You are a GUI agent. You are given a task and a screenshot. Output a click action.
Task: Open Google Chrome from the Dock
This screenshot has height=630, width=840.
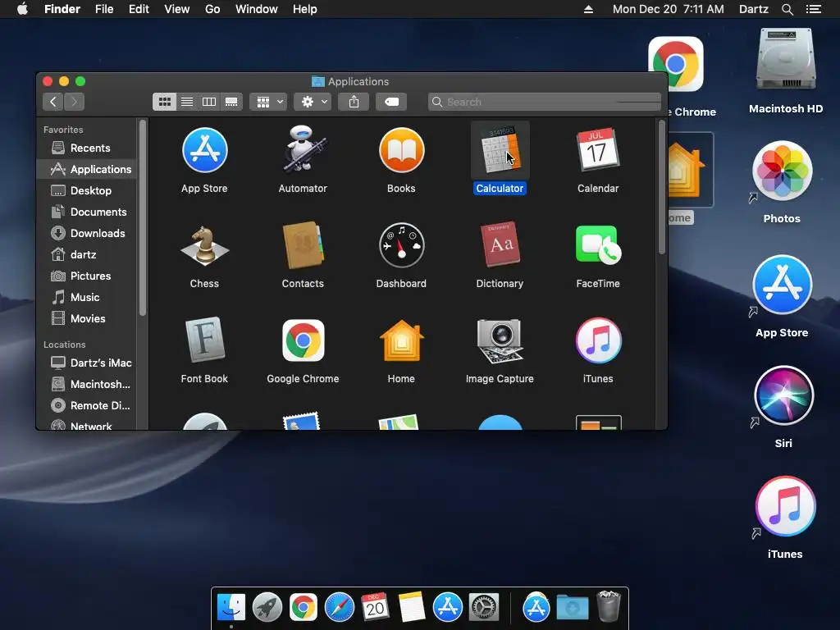click(304, 608)
